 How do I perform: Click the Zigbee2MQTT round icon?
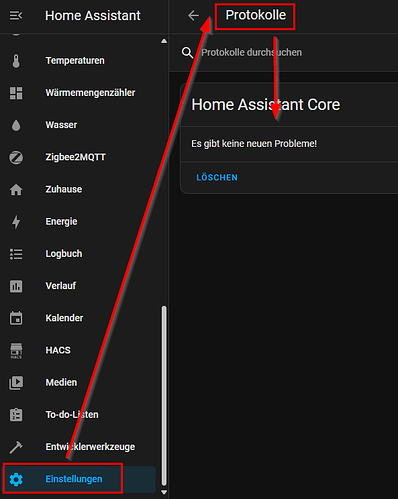16,157
